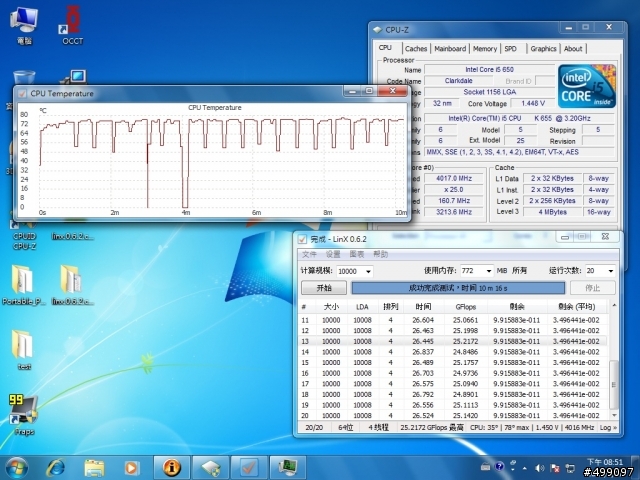
Task: Switch to the orange info app on taskbar
Action: coord(171,468)
